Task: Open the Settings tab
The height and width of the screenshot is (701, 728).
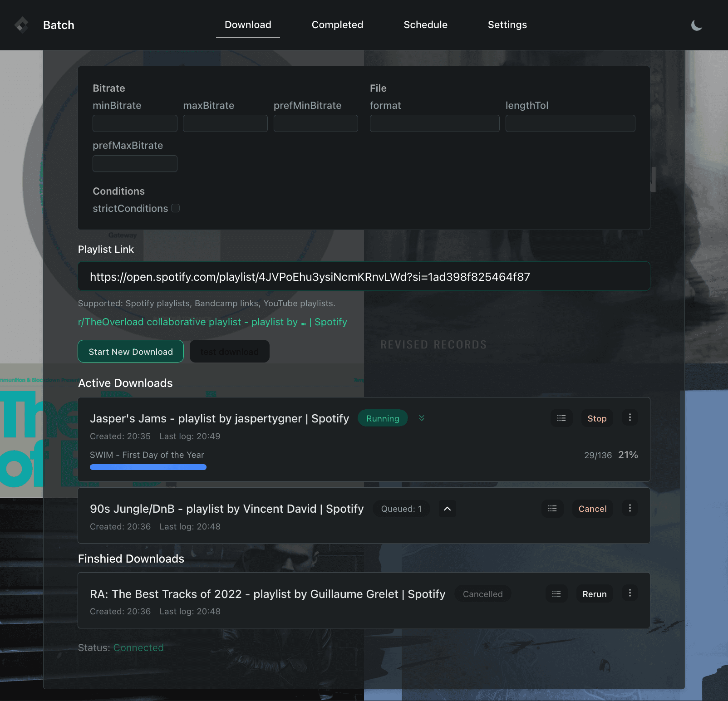Action: tap(507, 25)
